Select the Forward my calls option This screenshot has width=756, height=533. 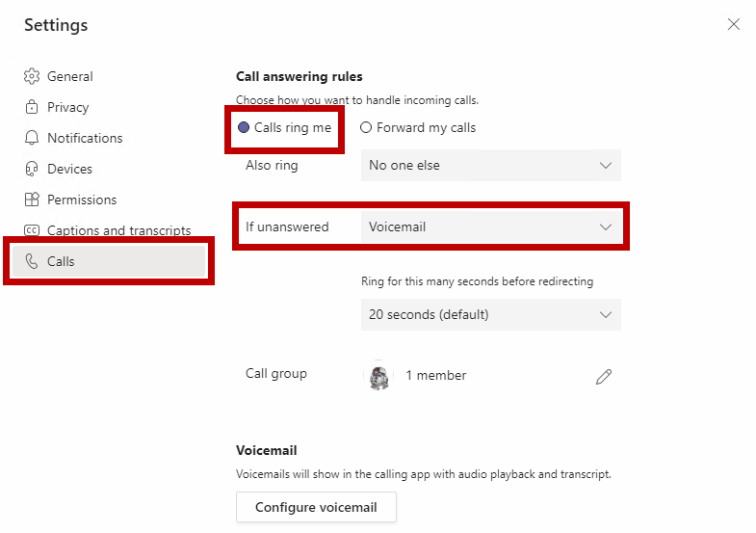coord(366,127)
